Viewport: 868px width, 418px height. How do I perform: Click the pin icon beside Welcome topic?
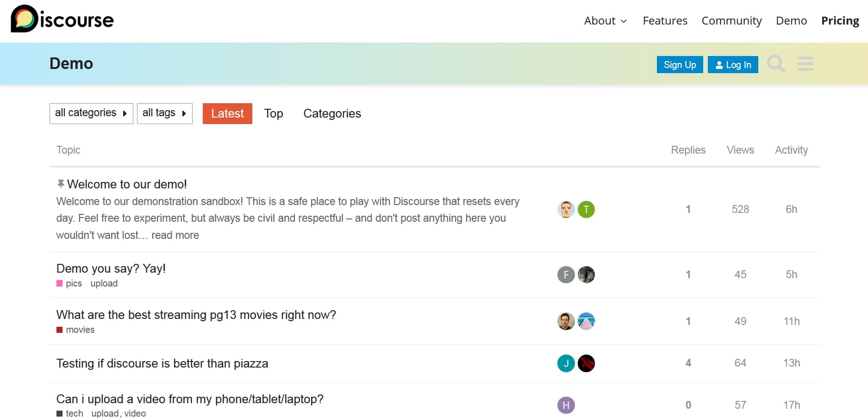[61, 184]
